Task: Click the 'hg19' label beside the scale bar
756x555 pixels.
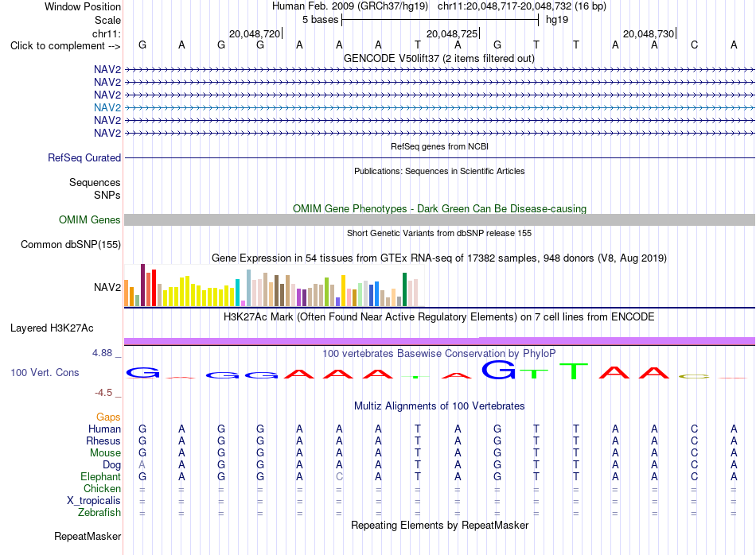Action: click(x=557, y=20)
